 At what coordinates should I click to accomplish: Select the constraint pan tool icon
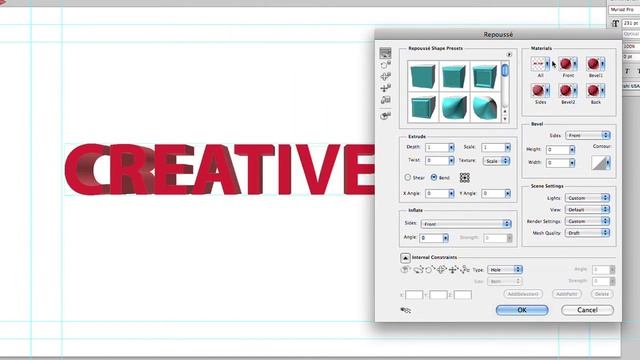pyautogui.click(x=442, y=269)
